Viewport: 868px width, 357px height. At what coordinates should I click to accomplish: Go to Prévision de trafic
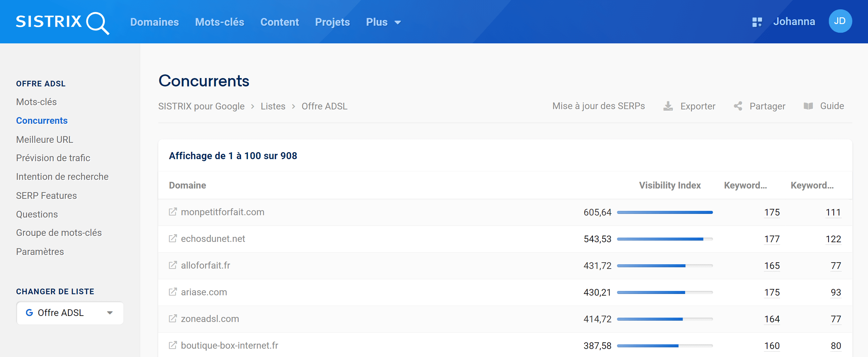[53, 158]
